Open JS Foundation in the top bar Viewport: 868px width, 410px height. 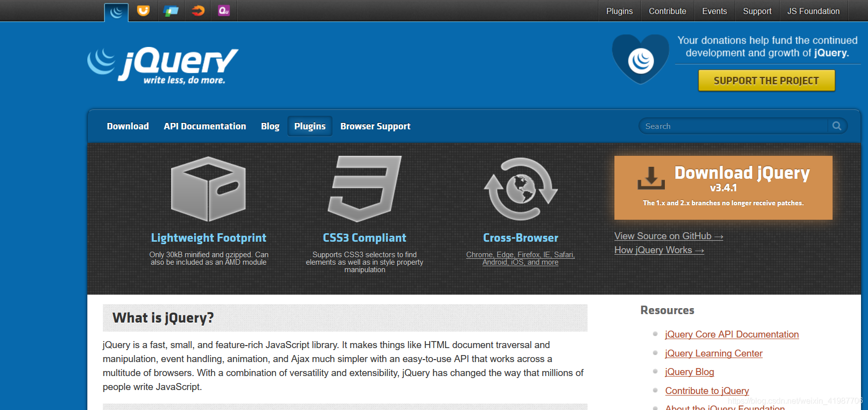tap(814, 11)
